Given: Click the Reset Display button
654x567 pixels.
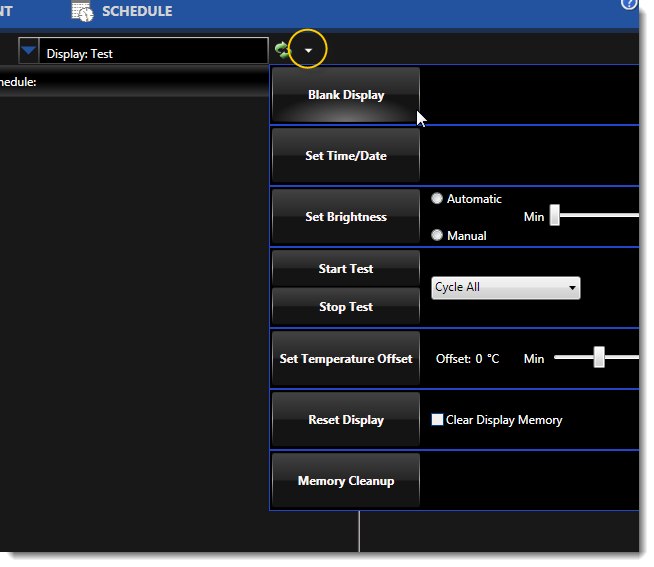Looking at the screenshot, I should click(346, 420).
